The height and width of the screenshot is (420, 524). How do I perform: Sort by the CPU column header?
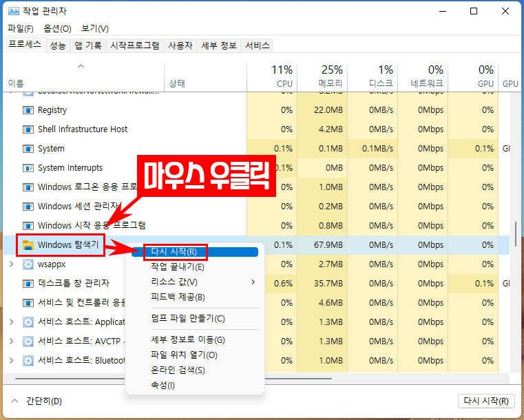tap(272, 77)
